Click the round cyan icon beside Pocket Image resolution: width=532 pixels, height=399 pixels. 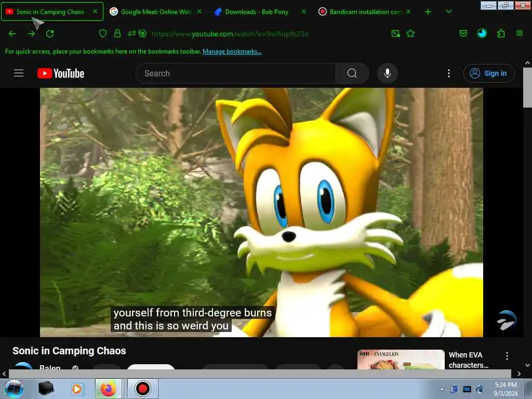point(482,33)
